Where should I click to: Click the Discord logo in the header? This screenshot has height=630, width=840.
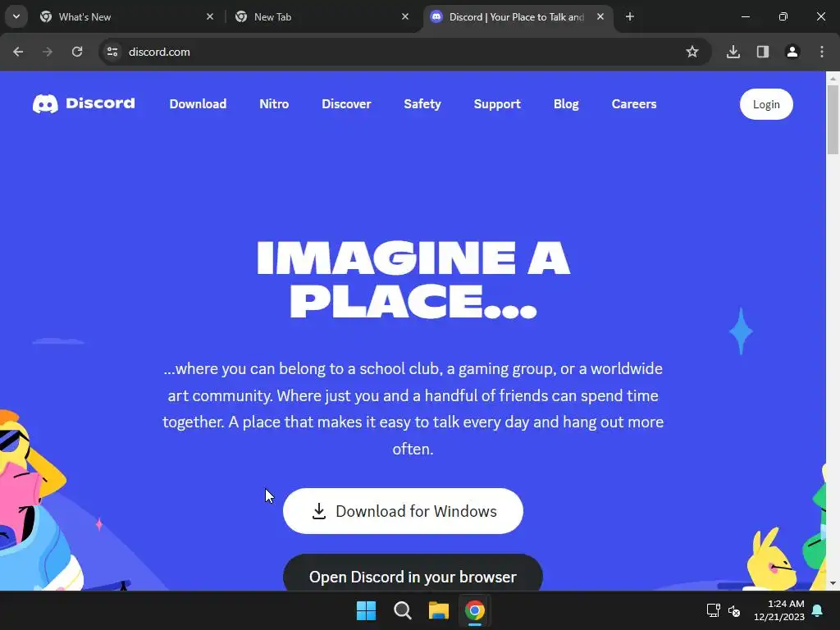coord(84,103)
